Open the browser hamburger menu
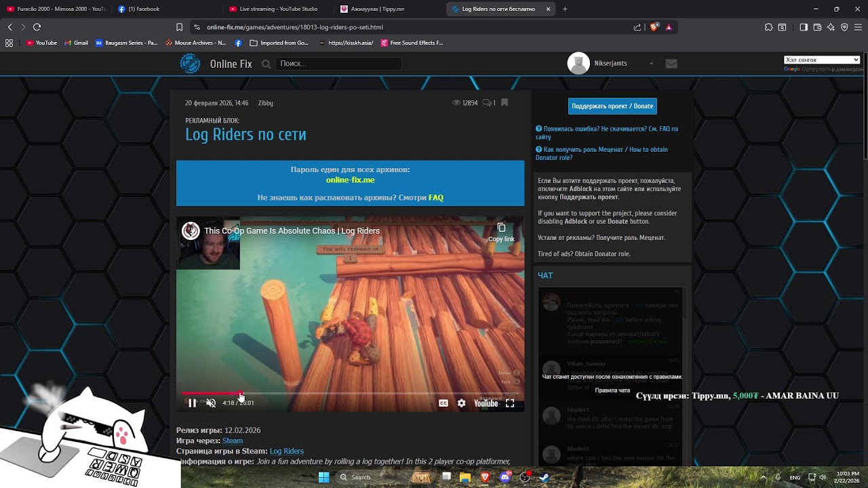 pyautogui.click(x=858, y=27)
